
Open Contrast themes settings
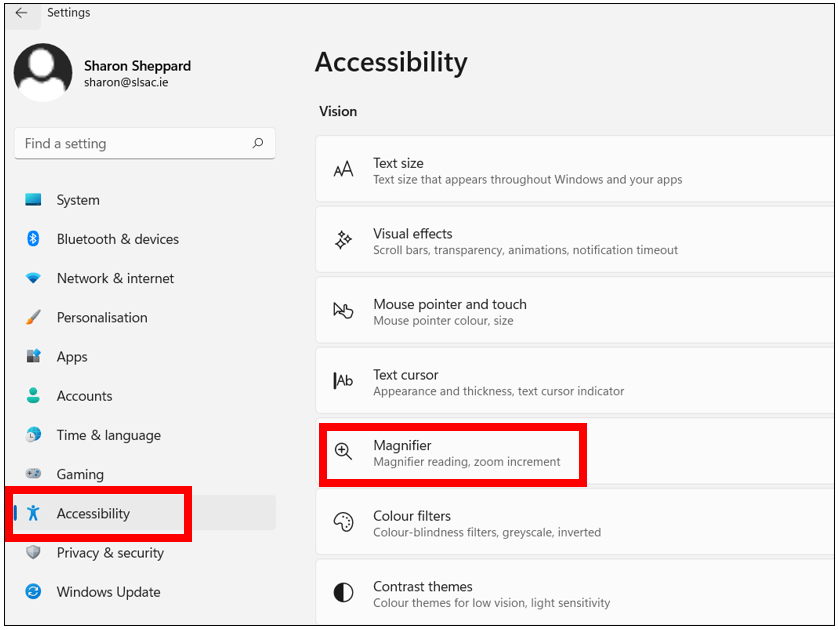click(x=575, y=592)
